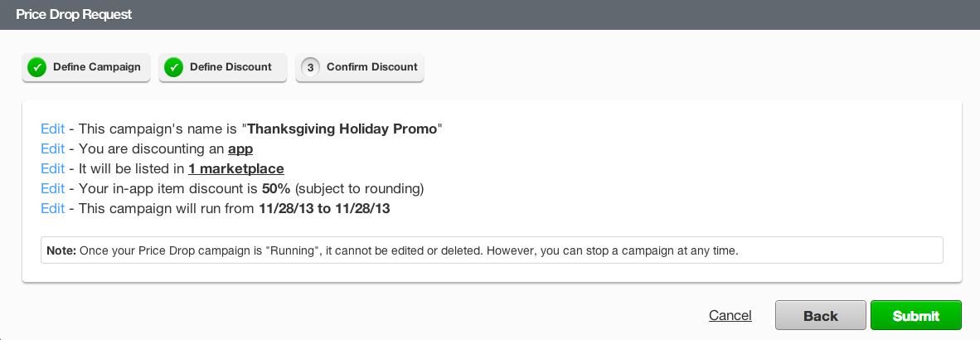Screen dimensions: 980x340
Task: Click Edit on the marketplace listing line
Action: pos(52,169)
